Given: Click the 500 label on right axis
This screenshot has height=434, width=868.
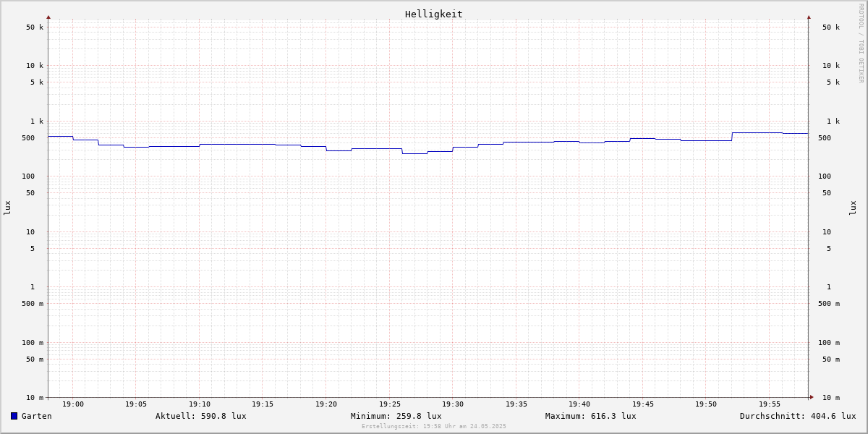Looking at the screenshot, I should point(825,138).
